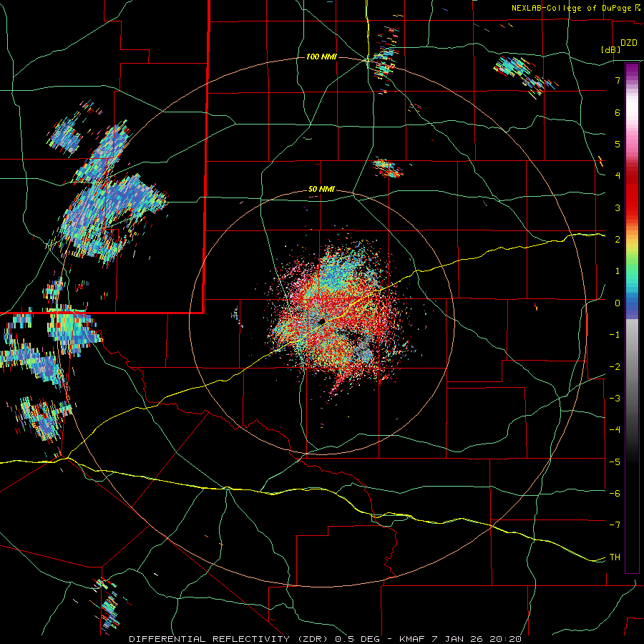Click the [dB] unit label

tap(610, 49)
